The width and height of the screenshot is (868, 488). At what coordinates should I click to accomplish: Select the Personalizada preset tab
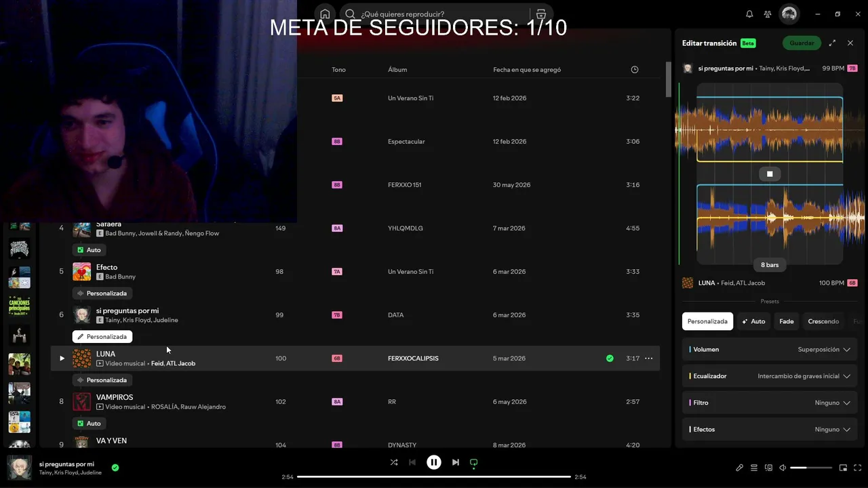tap(707, 321)
